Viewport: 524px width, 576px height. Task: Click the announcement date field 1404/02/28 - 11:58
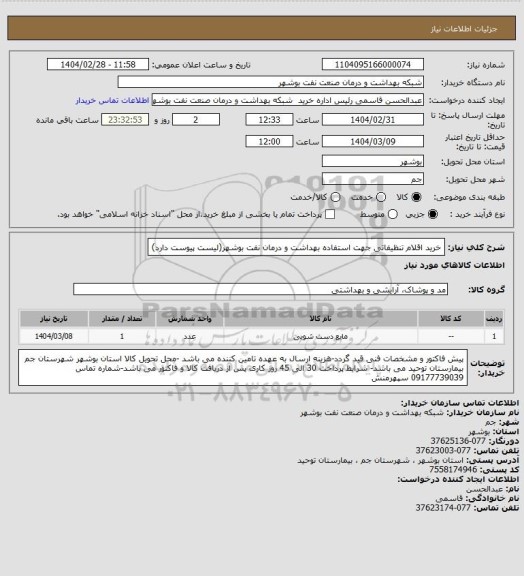tap(98, 64)
